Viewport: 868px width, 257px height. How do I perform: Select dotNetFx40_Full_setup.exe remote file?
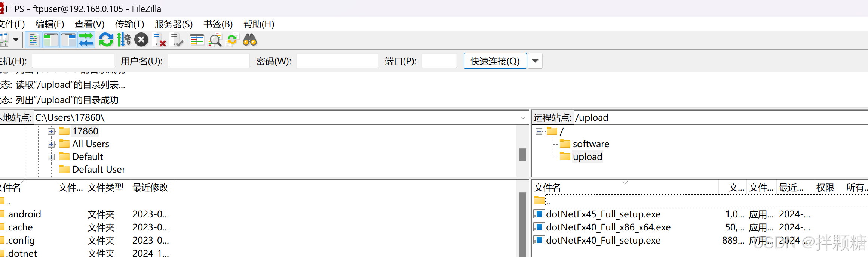tap(603, 241)
